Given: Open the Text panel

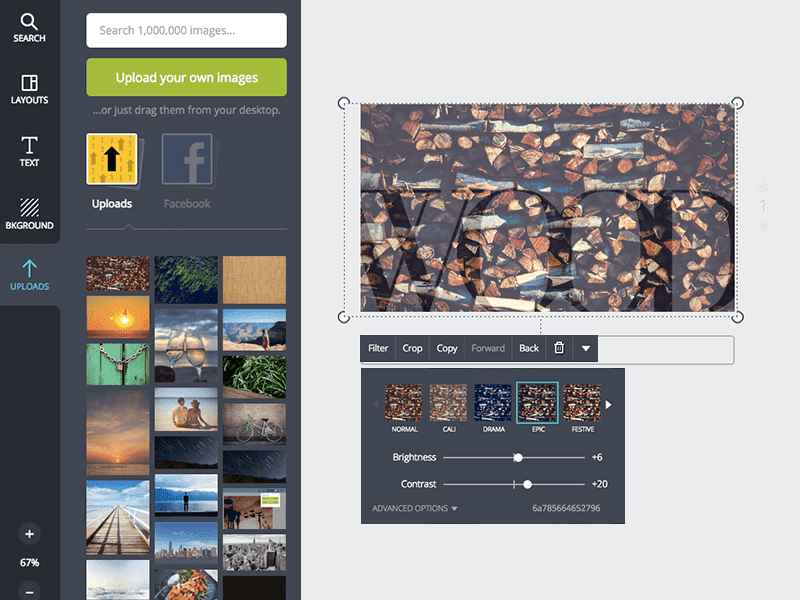Looking at the screenshot, I should pyautogui.click(x=29, y=148).
